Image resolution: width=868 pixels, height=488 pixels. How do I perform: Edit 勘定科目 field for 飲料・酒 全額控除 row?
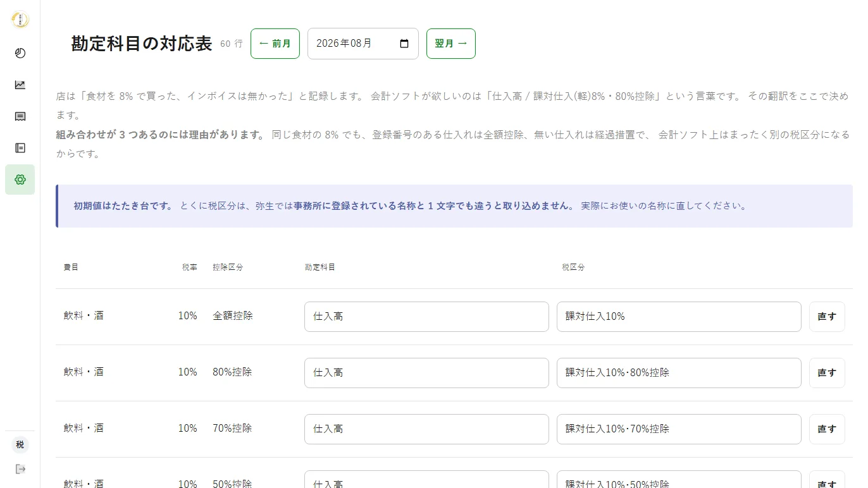point(426,317)
